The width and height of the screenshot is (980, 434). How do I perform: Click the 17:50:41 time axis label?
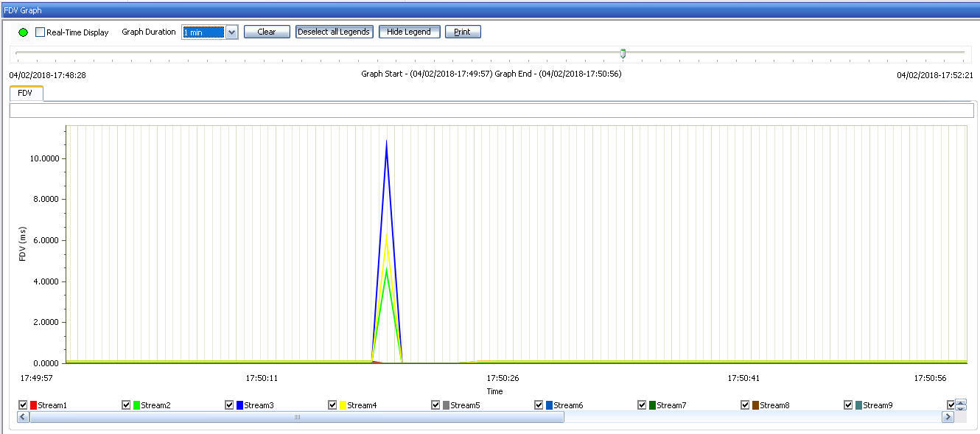pos(743,378)
